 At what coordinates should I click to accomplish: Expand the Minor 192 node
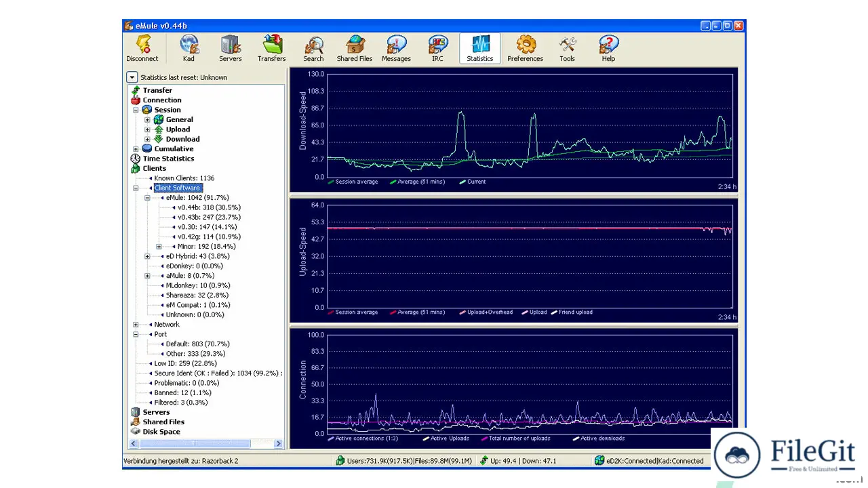[x=159, y=247]
